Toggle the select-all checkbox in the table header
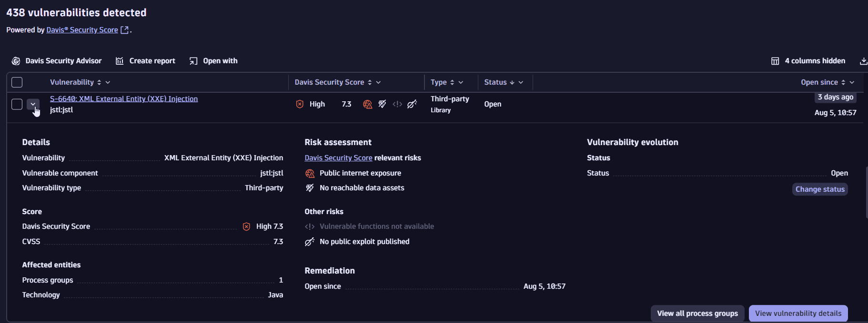The width and height of the screenshot is (868, 323). [x=17, y=82]
